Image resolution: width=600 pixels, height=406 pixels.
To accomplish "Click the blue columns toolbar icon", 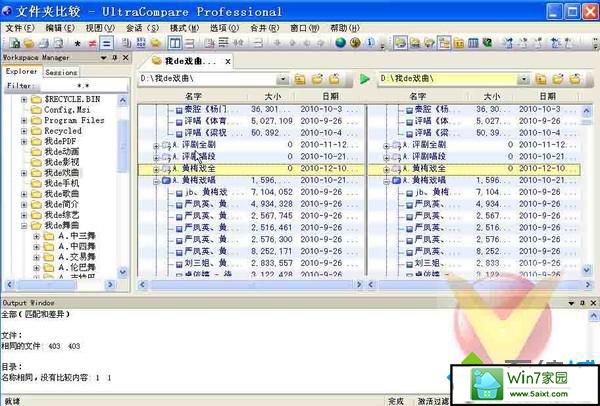I will point(473,43).
